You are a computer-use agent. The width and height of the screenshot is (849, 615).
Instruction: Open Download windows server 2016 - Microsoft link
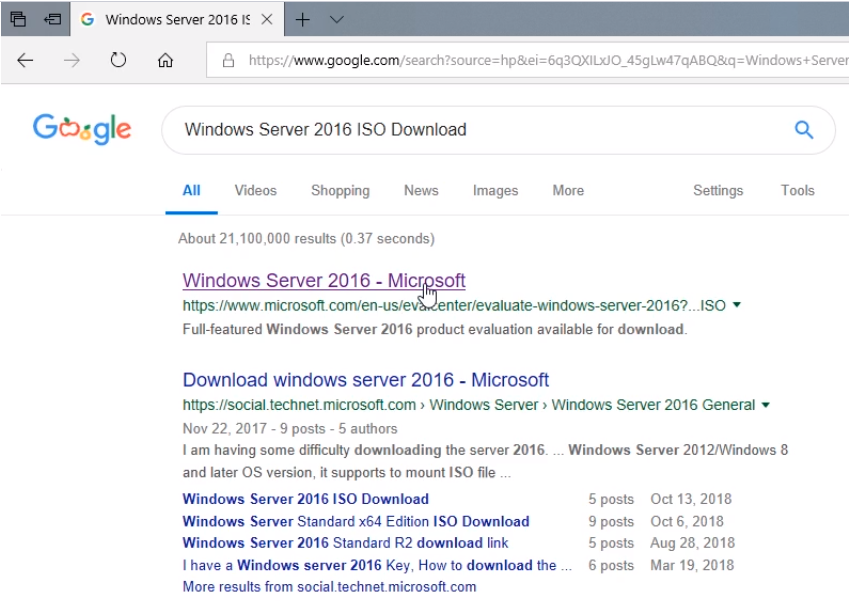pyautogui.click(x=365, y=380)
